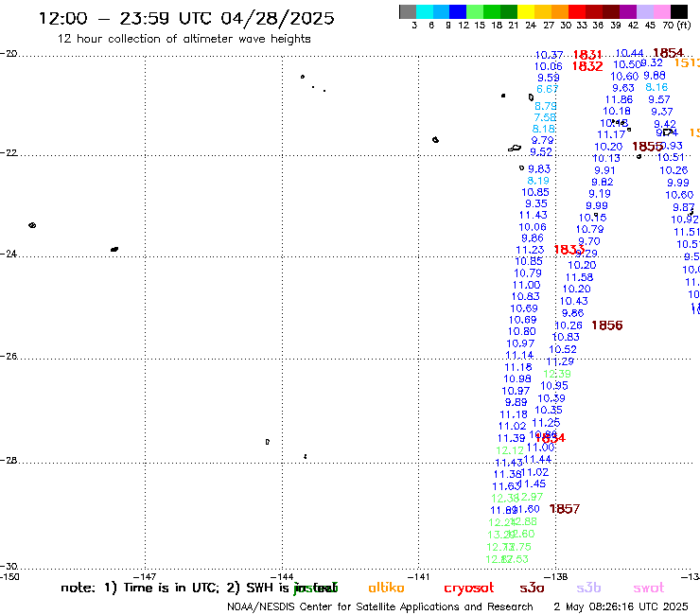Viewport: 700px width, 615px height.
Task: Click the latitude axis label '-26'
Action: (x=9, y=357)
